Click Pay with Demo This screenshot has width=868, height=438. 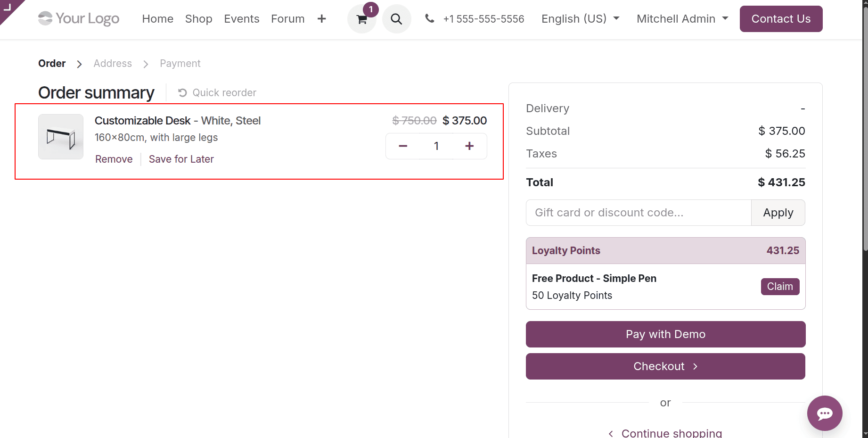(665, 334)
